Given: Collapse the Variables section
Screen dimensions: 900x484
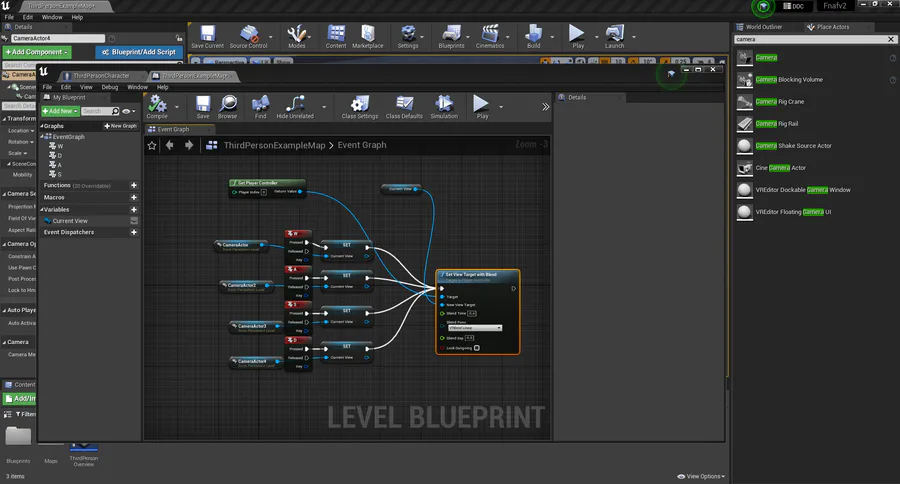Looking at the screenshot, I should pyautogui.click(x=42, y=210).
